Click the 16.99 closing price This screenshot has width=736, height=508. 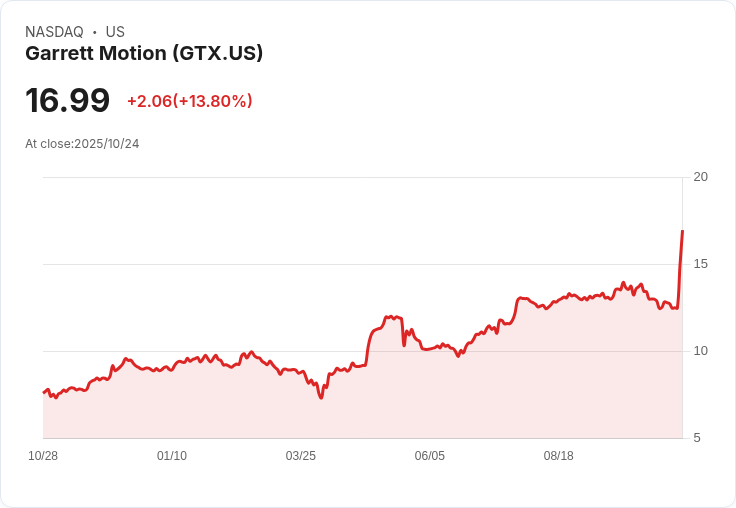point(67,101)
